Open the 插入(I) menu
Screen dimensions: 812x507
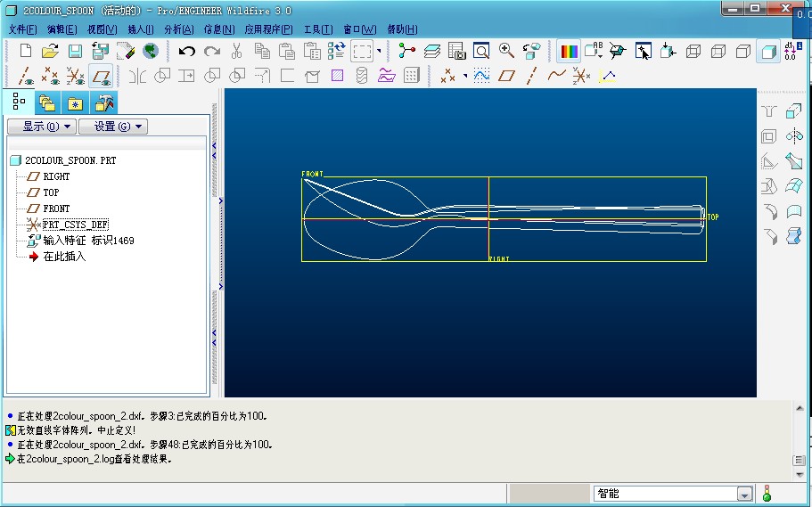pyautogui.click(x=140, y=29)
